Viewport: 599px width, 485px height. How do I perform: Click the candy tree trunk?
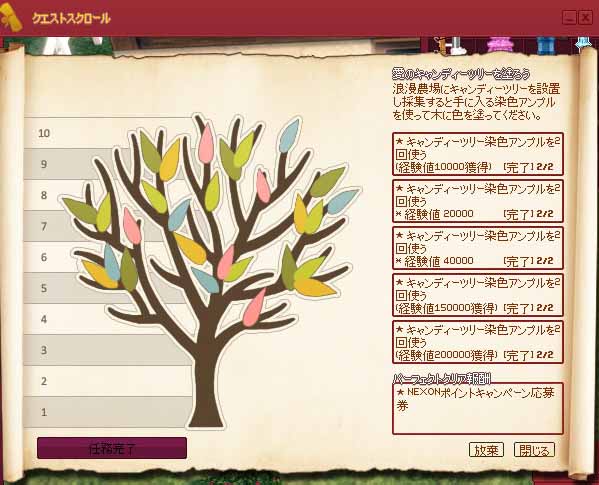206,382
